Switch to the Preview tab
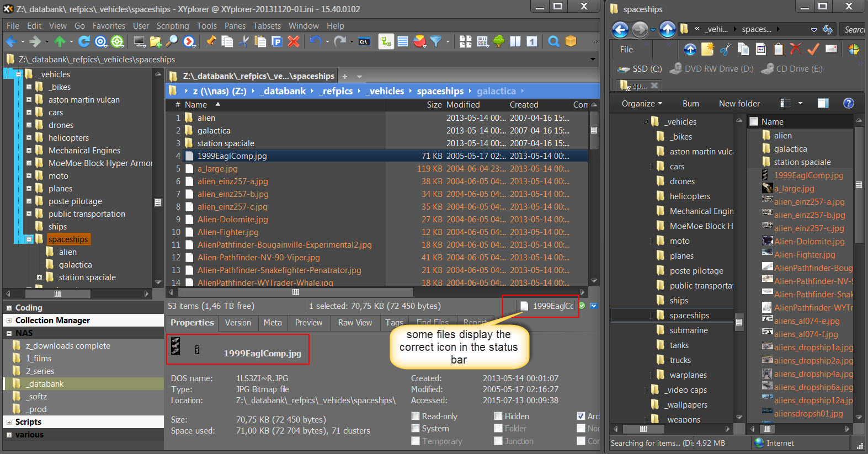This screenshot has width=868, height=454. [x=308, y=323]
